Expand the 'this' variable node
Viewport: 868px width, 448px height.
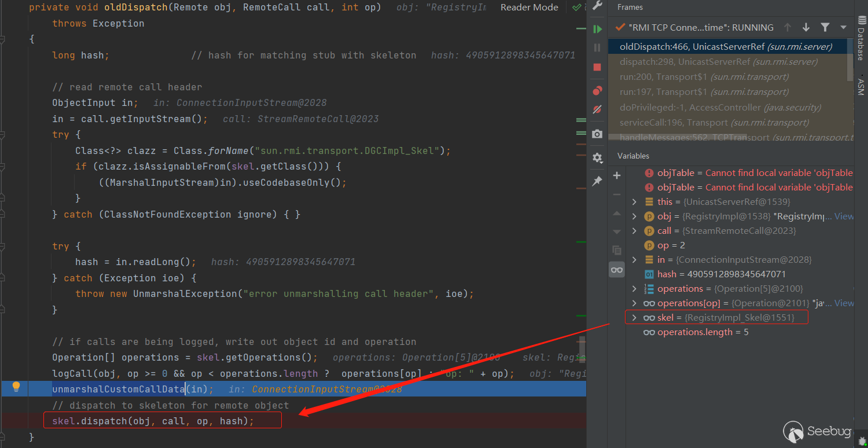(x=634, y=202)
